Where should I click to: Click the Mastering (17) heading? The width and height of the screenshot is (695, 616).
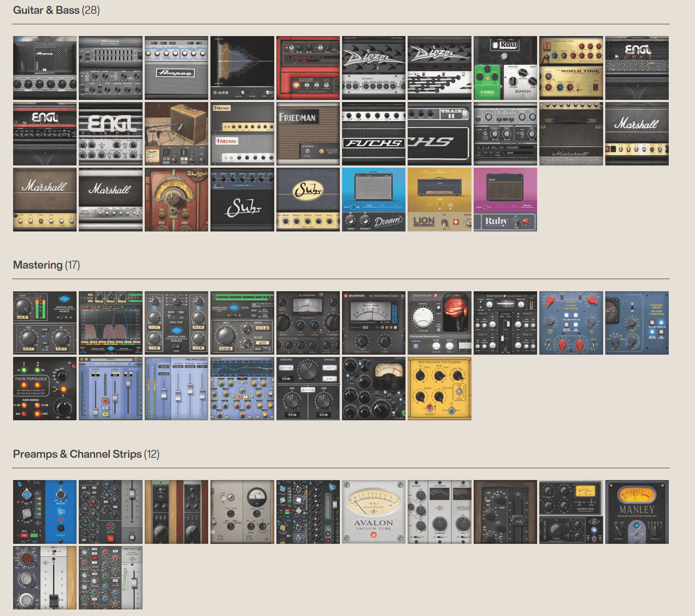click(x=47, y=265)
